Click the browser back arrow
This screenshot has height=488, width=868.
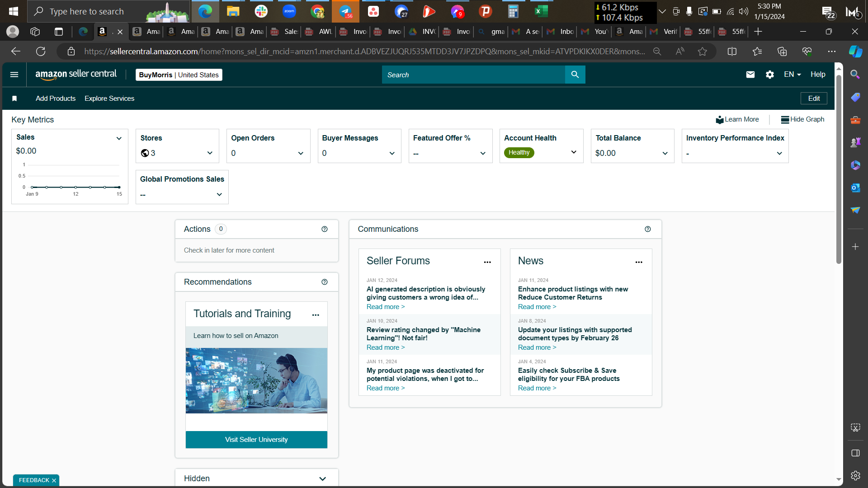(16, 52)
